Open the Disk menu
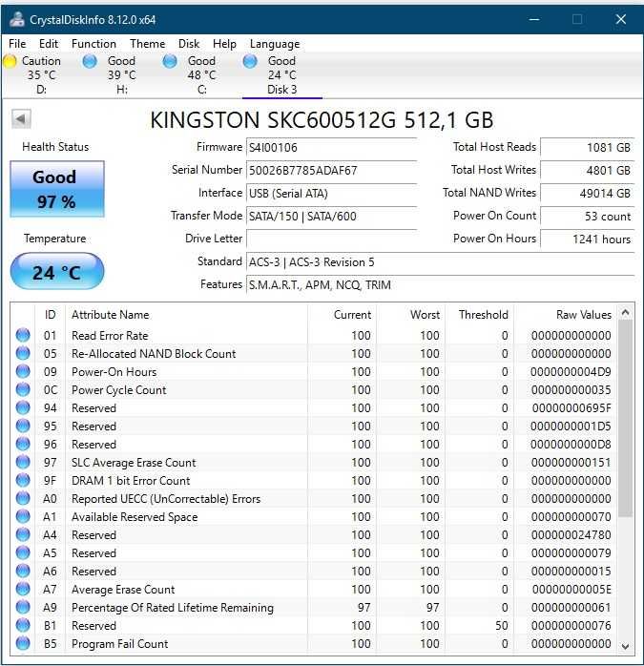The width and height of the screenshot is (644, 666). pos(189,44)
